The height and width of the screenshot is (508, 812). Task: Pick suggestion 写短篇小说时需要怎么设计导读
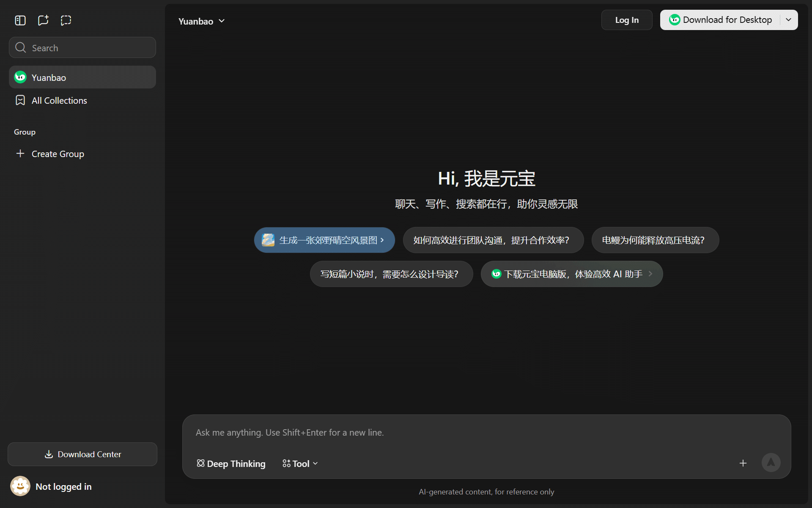tap(391, 274)
